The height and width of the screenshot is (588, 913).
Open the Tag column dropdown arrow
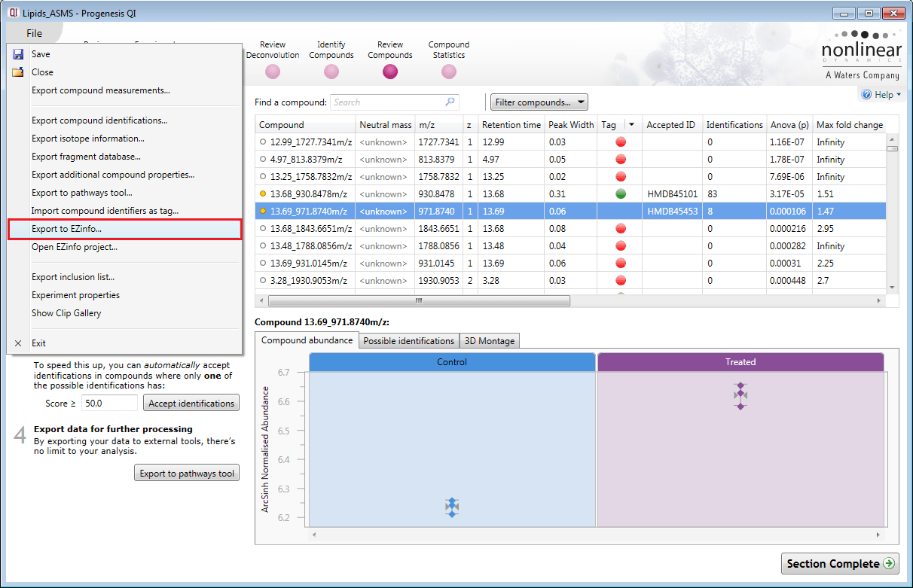[631, 125]
